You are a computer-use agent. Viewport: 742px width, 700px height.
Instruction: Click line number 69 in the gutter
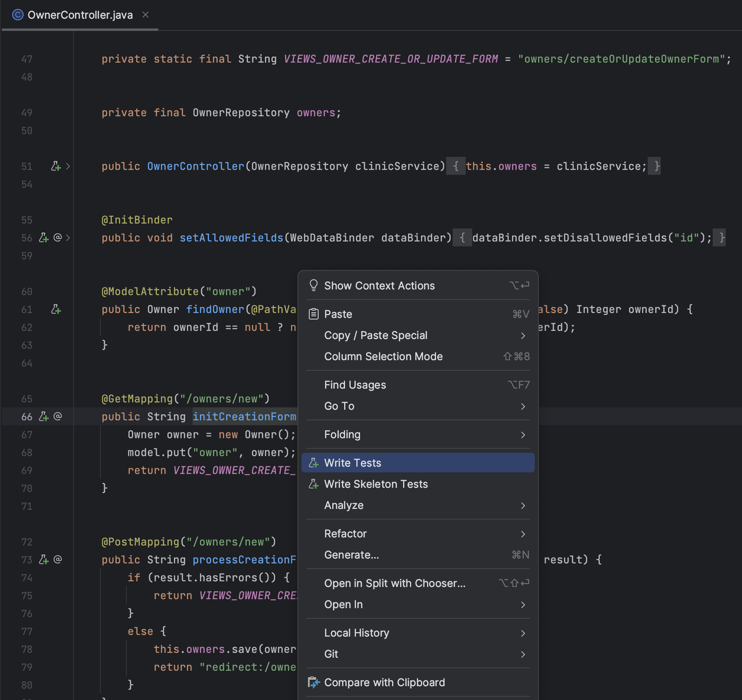tap(27, 470)
